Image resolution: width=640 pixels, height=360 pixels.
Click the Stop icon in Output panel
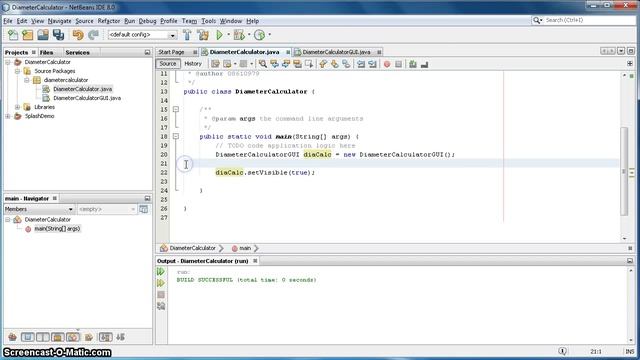coord(161,294)
